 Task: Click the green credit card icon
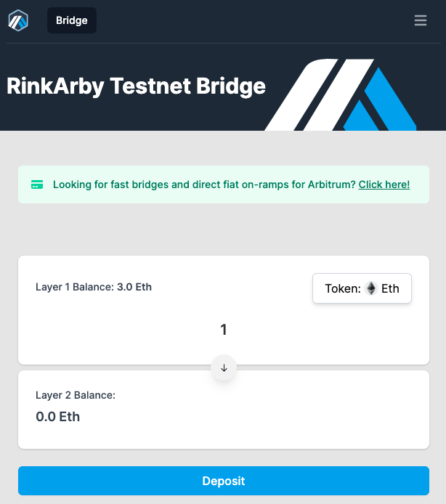tap(37, 184)
